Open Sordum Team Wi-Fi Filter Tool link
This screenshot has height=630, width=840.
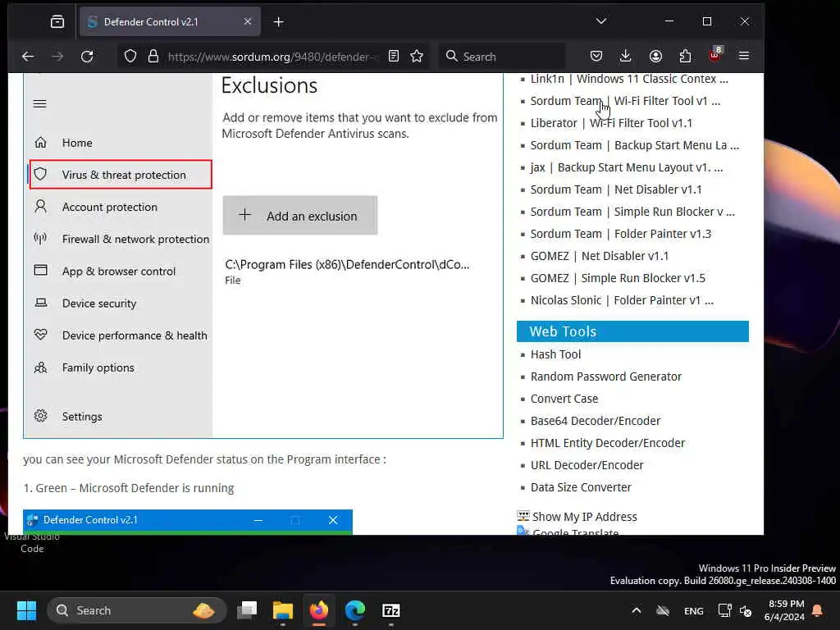click(625, 101)
